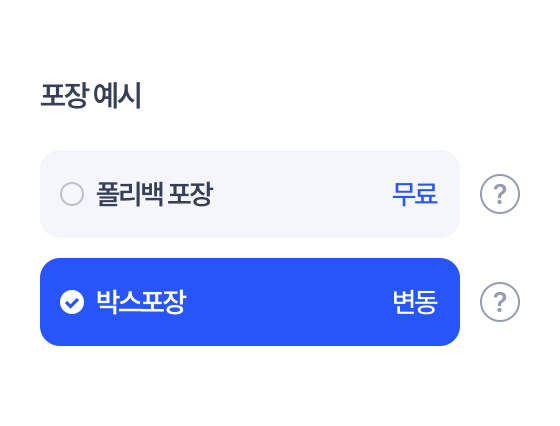The height and width of the screenshot is (426, 560).
Task: Pick free polybag packaging via 무료 text
Action: coord(415,194)
